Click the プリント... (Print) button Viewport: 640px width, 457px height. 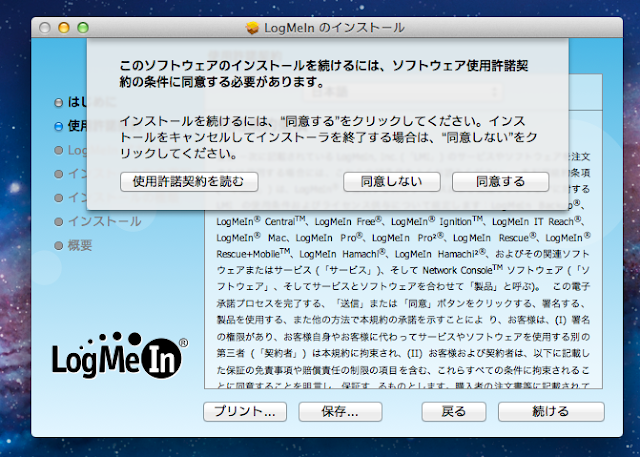245,412
